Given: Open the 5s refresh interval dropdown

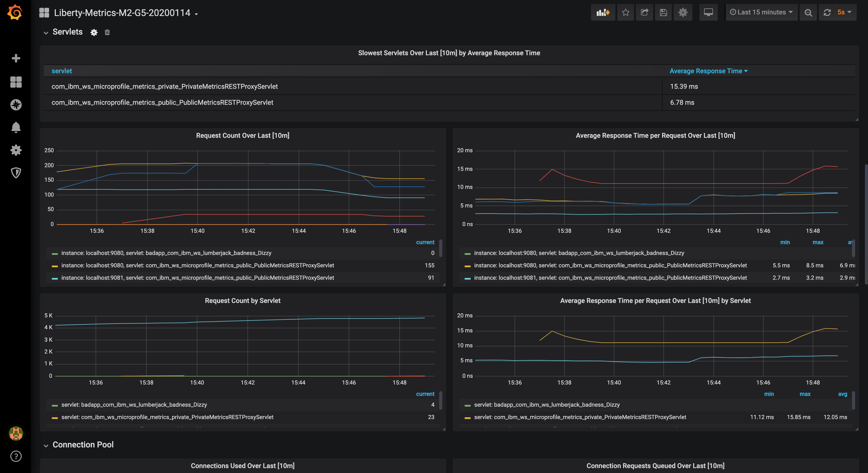Looking at the screenshot, I should tap(844, 12).
